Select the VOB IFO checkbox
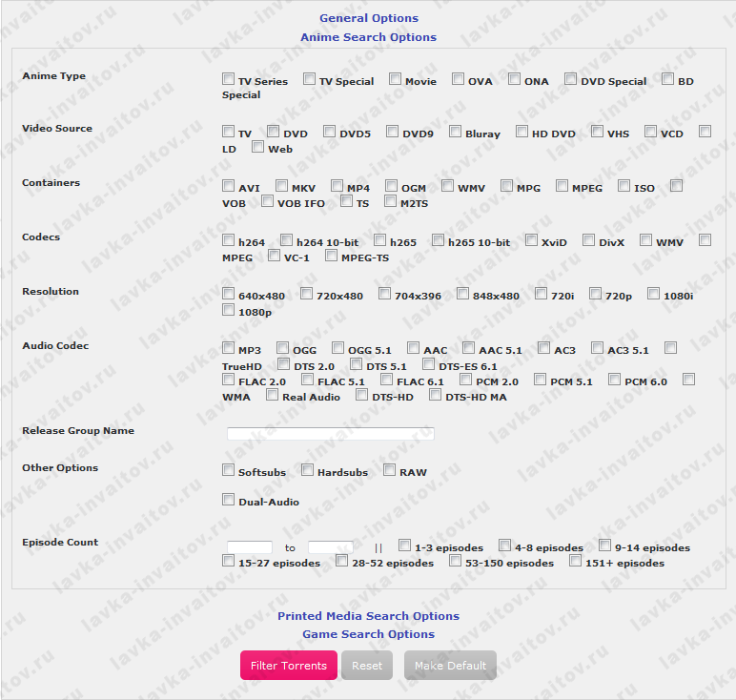The height and width of the screenshot is (700, 736). [x=268, y=201]
